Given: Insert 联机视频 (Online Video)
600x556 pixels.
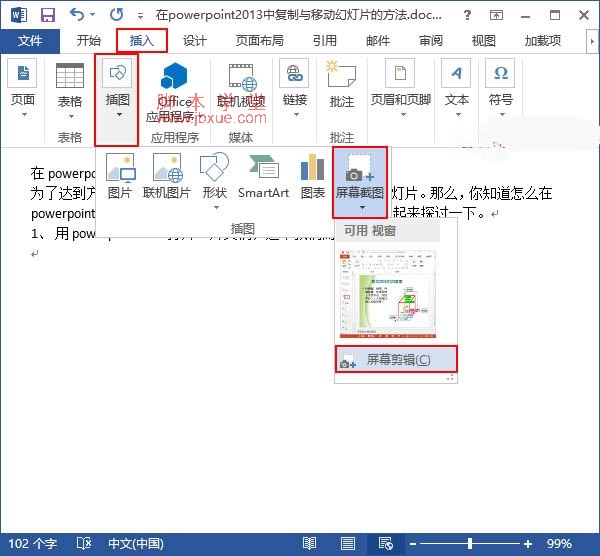Looking at the screenshot, I should pos(241,87).
